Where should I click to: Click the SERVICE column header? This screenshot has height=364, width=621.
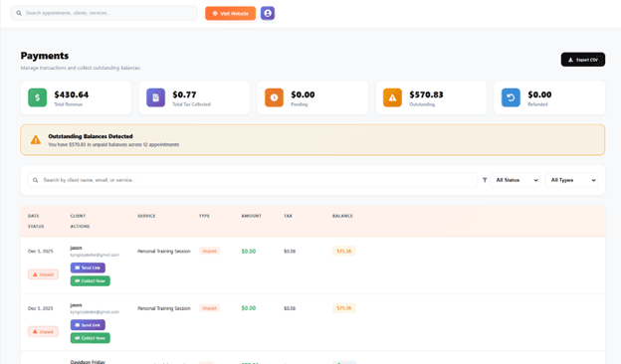(x=146, y=216)
